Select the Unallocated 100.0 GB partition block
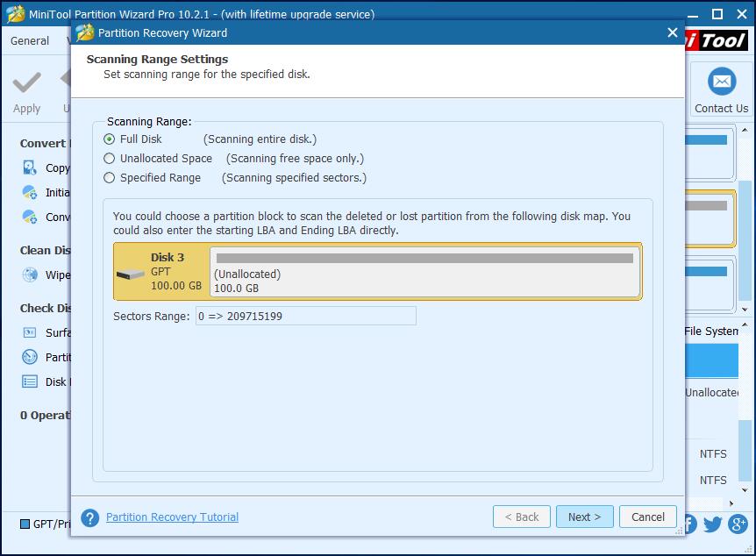Viewport: 756px width, 556px height. coord(424,272)
